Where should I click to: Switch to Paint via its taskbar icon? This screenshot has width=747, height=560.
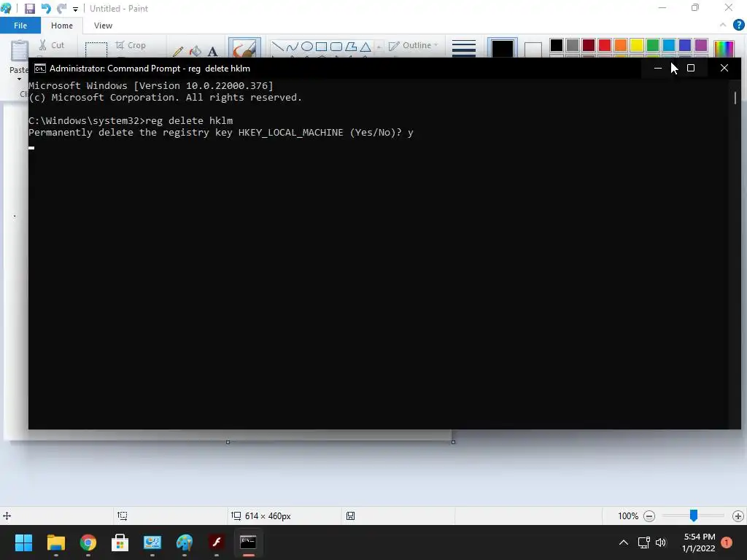click(x=185, y=542)
